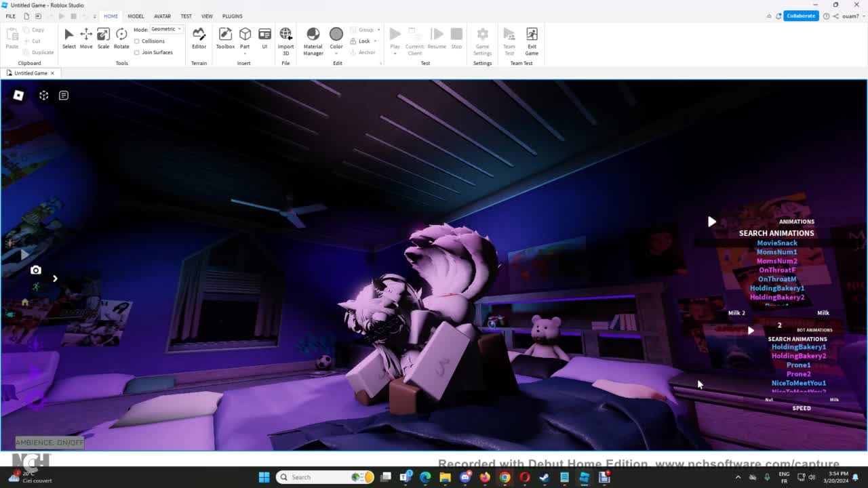Select the Scale tool

[x=103, y=38]
